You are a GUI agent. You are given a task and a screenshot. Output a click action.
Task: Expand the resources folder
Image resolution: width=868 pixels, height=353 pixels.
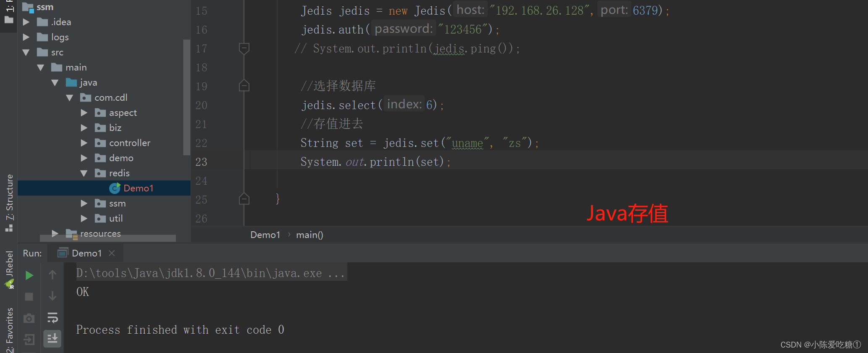tap(55, 233)
